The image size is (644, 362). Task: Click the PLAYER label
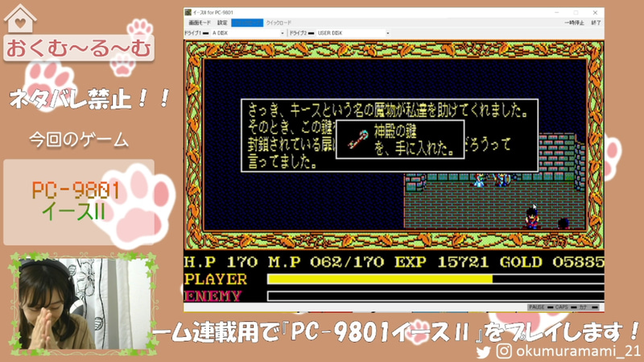(216, 279)
